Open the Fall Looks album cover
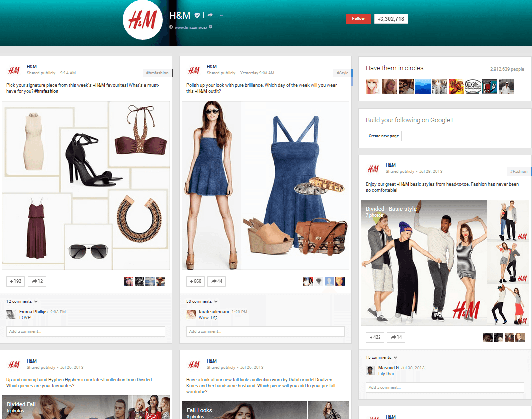 click(x=244, y=410)
